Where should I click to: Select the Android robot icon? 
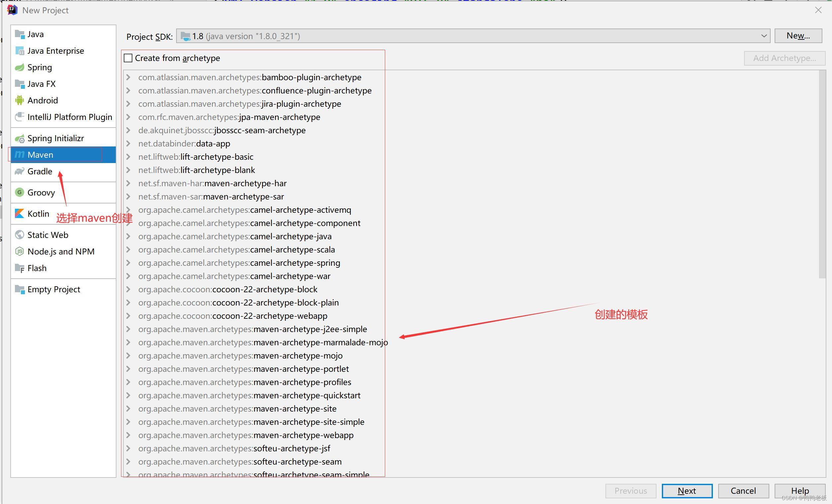point(20,100)
